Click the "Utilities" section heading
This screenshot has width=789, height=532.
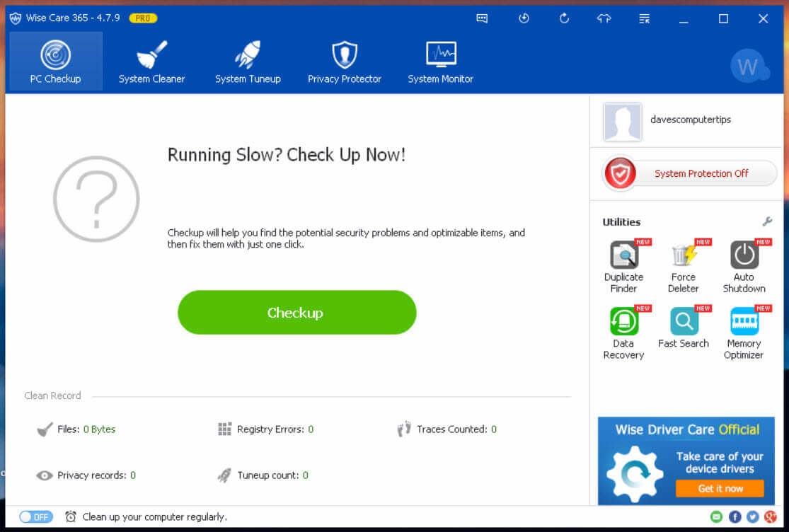pyautogui.click(x=621, y=221)
